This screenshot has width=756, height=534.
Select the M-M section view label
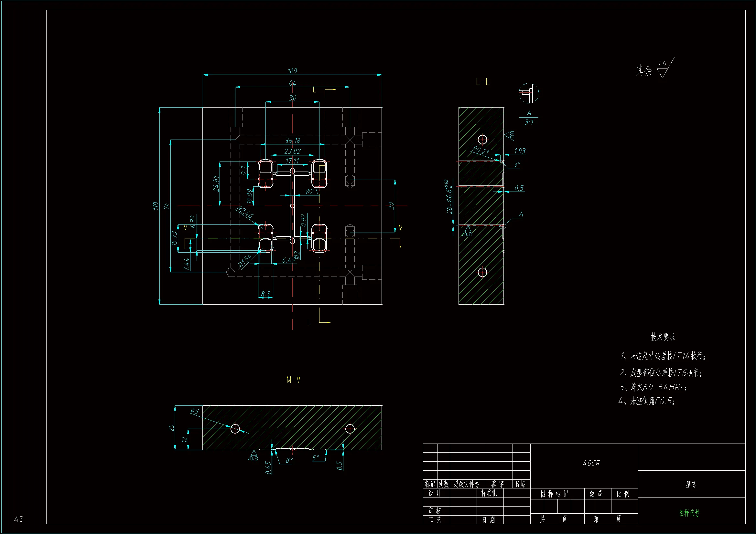pyautogui.click(x=293, y=380)
